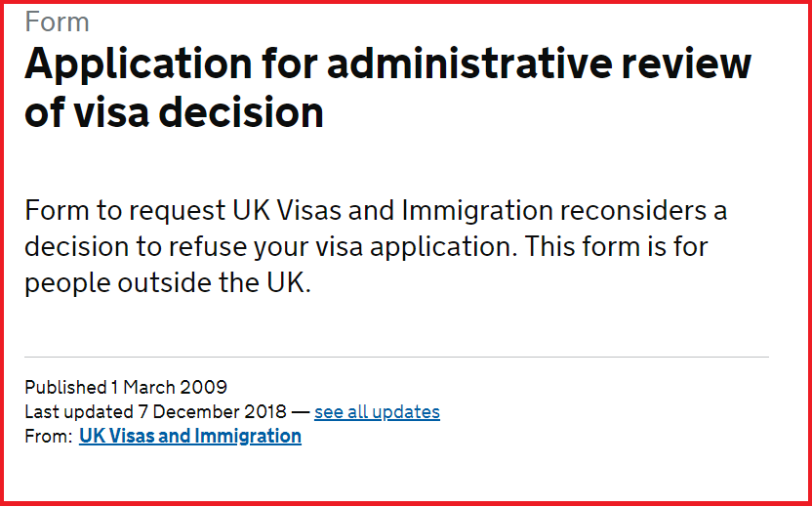Screen dimensions: 812x507
Task: Click the 'From:' label
Action: [x=48, y=437]
